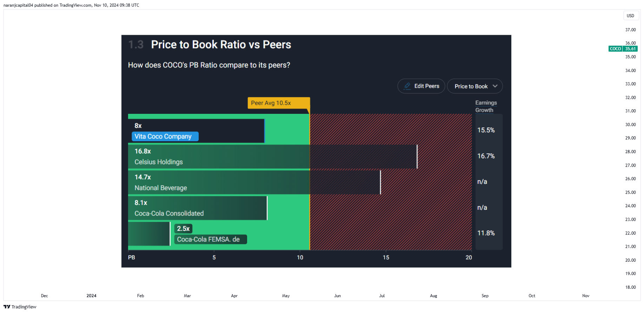Click the Edit Peers pencil icon
Viewport: 644px width, 313px height.
(407, 86)
